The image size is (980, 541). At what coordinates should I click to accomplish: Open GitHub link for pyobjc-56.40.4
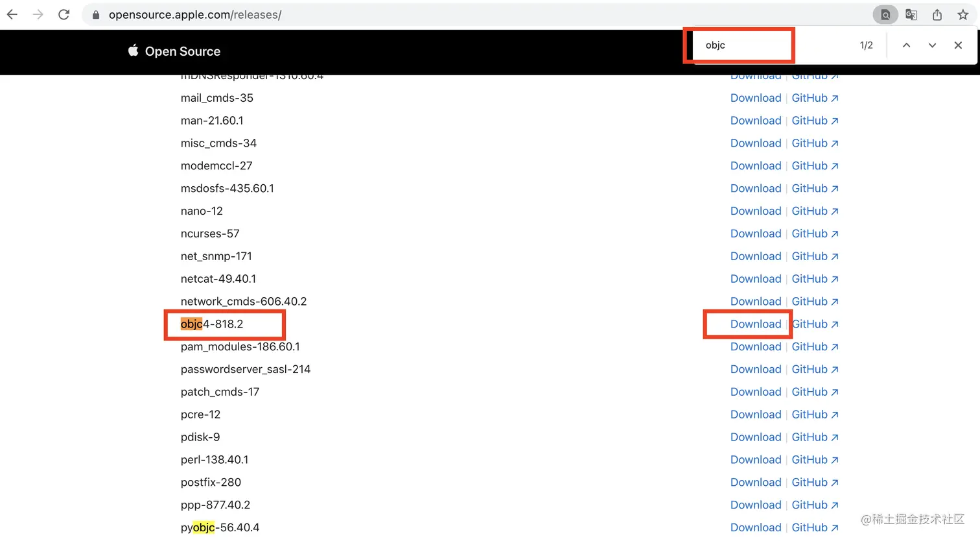click(x=815, y=527)
